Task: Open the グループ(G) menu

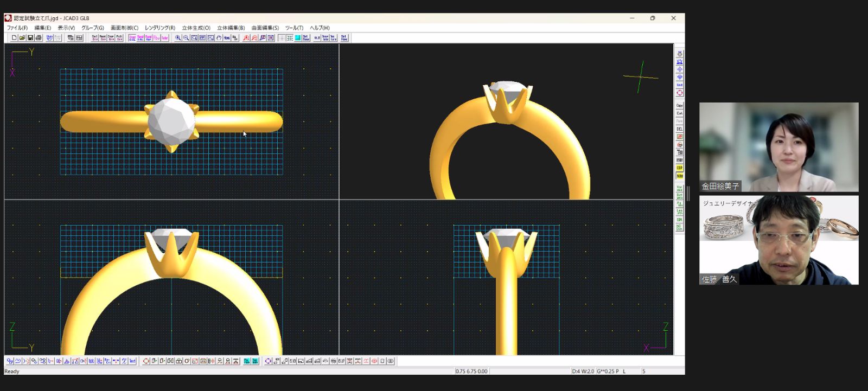Action: tap(93, 28)
